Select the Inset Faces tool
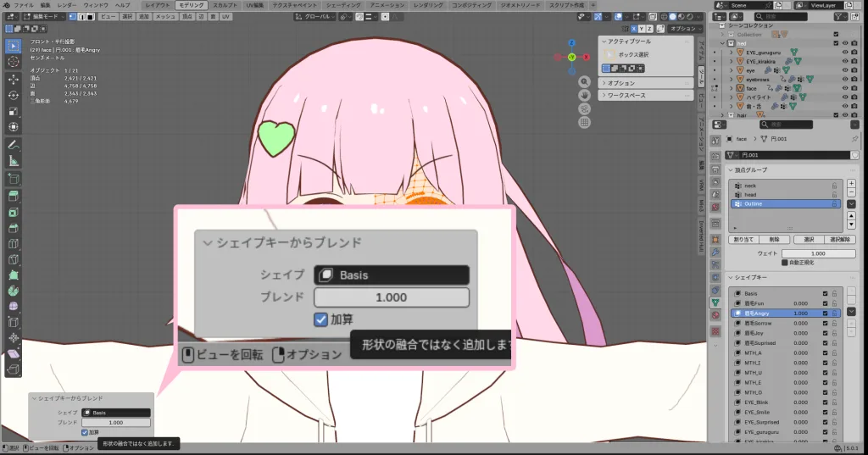The height and width of the screenshot is (455, 868). (x=14, y=212)
